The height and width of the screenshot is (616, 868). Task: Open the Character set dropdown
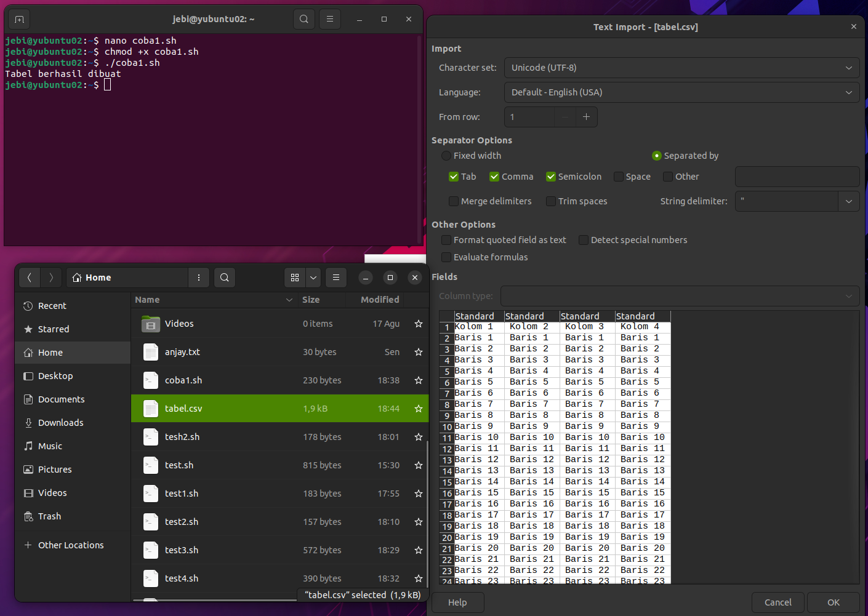(681, 68)
